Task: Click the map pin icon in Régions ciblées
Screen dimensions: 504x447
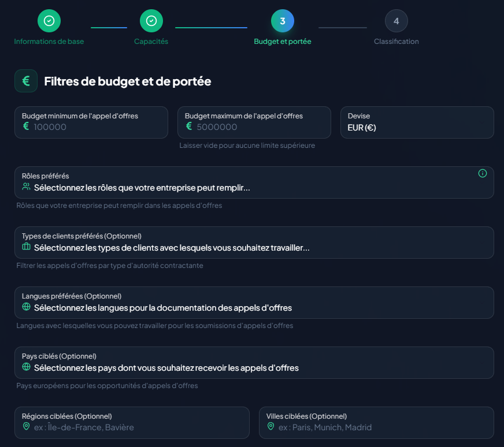Action: tap(26, 427)
